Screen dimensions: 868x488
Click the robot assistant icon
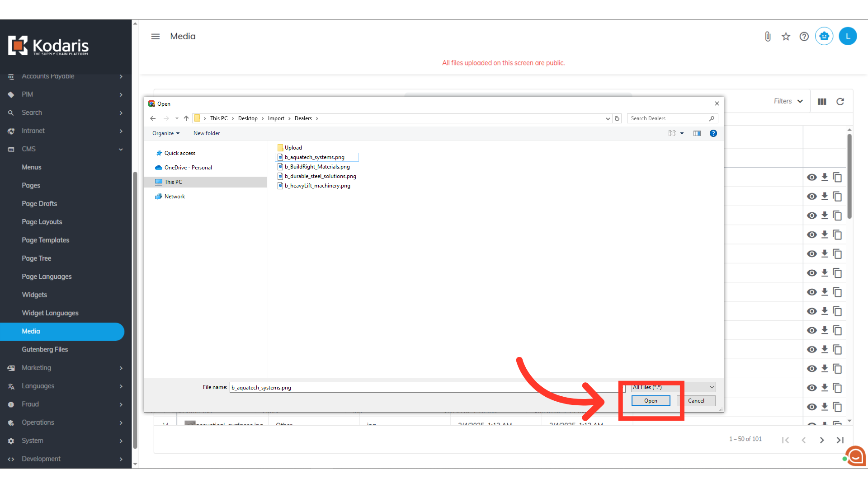pos(824,36)
